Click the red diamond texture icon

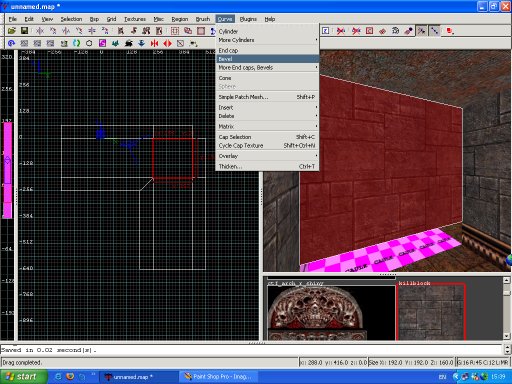click(x=382, y=31)
